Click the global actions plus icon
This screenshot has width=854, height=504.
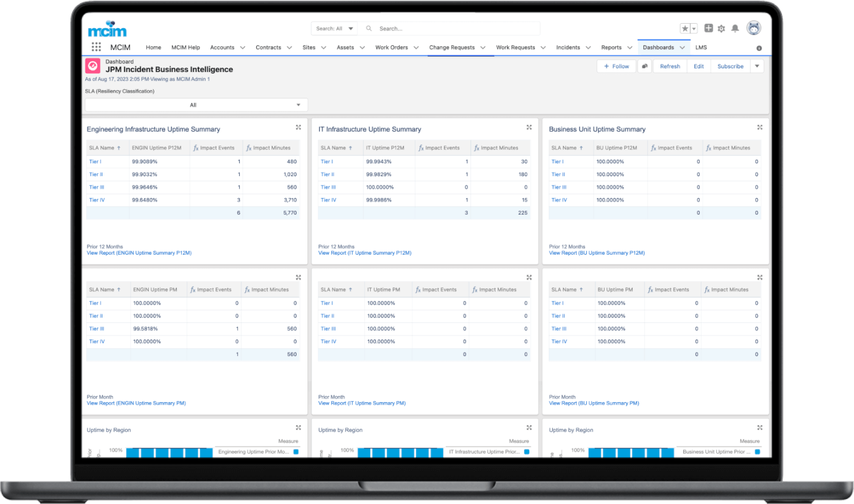[708, 28]
